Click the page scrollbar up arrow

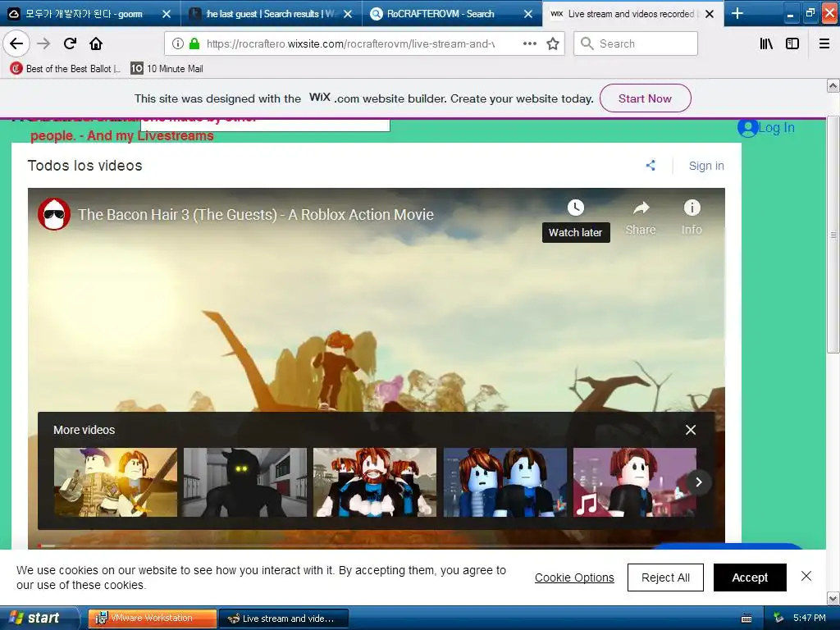click(833, 85)
